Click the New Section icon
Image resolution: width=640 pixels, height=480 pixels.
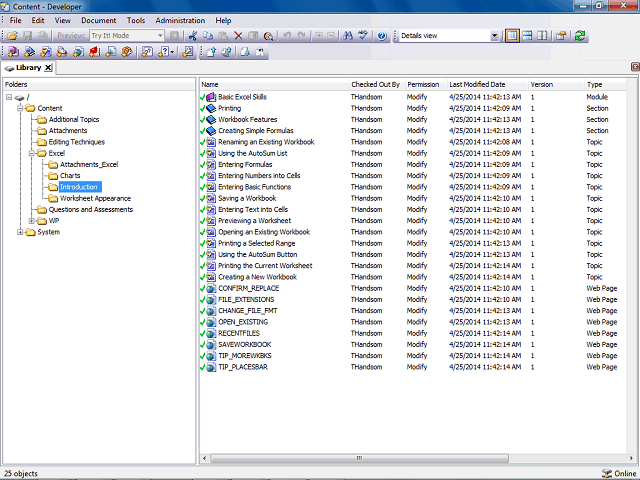point(29,52)
